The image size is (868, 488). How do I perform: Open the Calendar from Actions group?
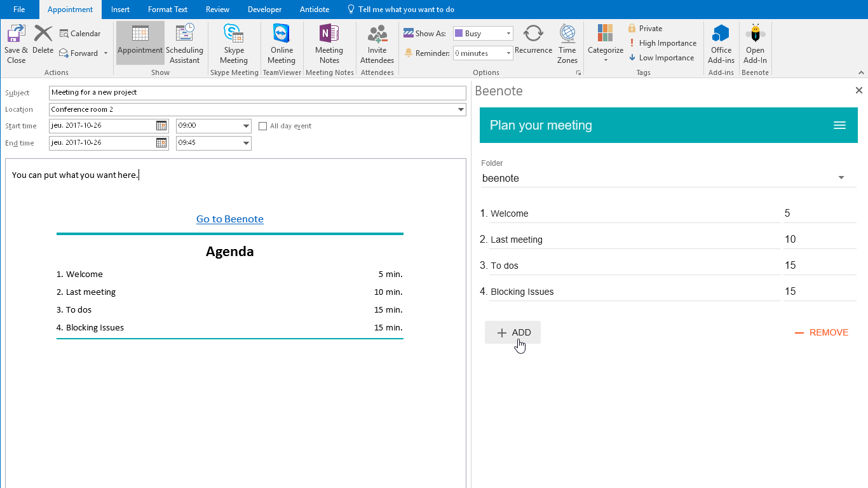pyautogui.click(x=80, y=34)
